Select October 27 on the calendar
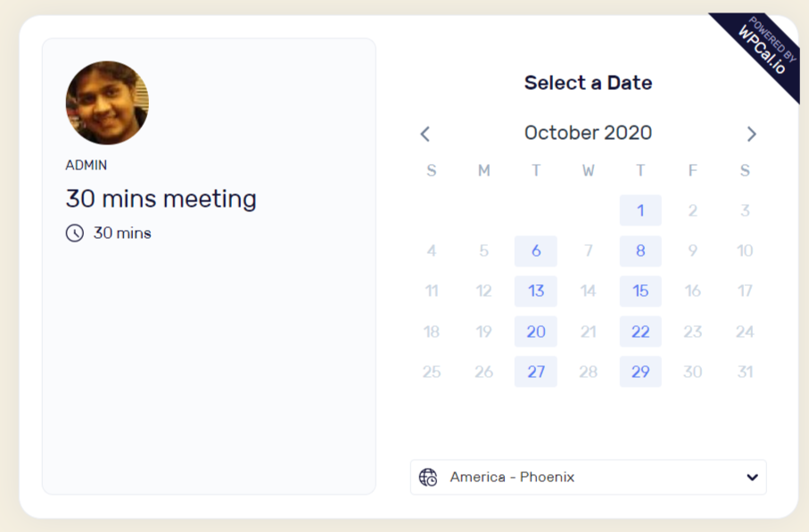Viewport: 809px width, 532px height. (535, 372)
